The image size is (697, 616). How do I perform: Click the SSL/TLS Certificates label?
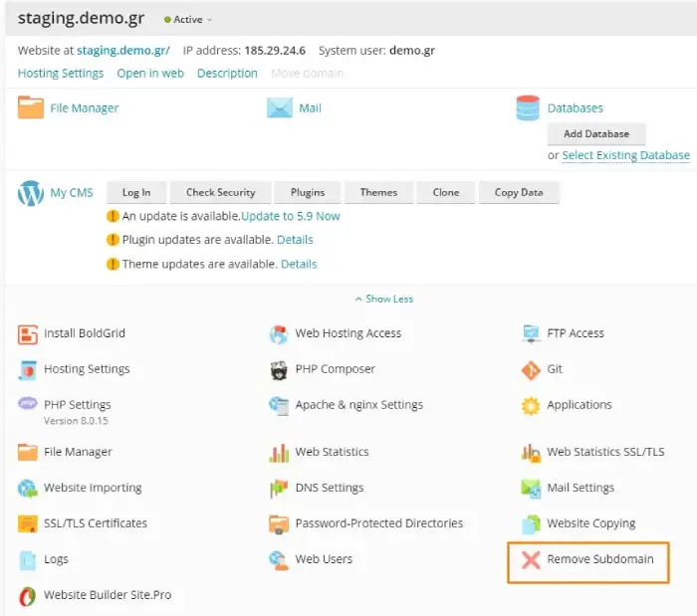pos(96,523)
